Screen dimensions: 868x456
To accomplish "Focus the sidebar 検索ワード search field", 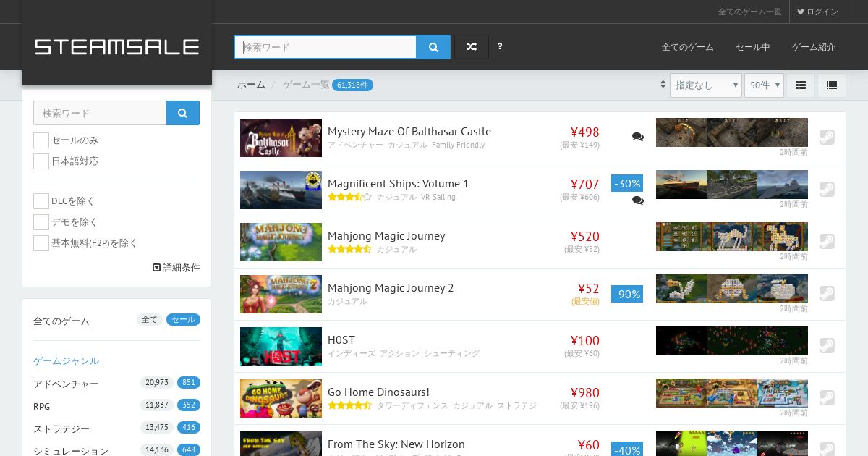I will click(x=100, y=113).
